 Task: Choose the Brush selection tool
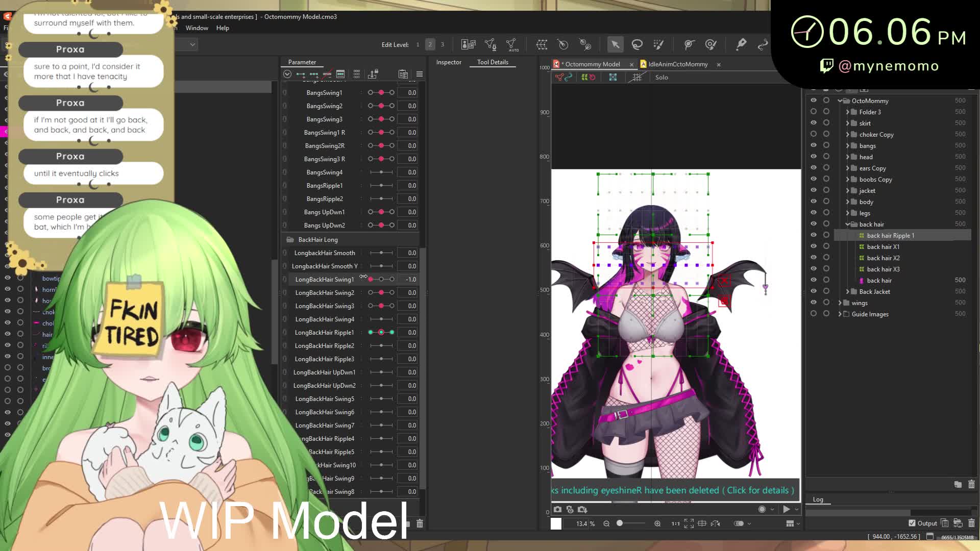pyautogui.click(x=659, y=45)
